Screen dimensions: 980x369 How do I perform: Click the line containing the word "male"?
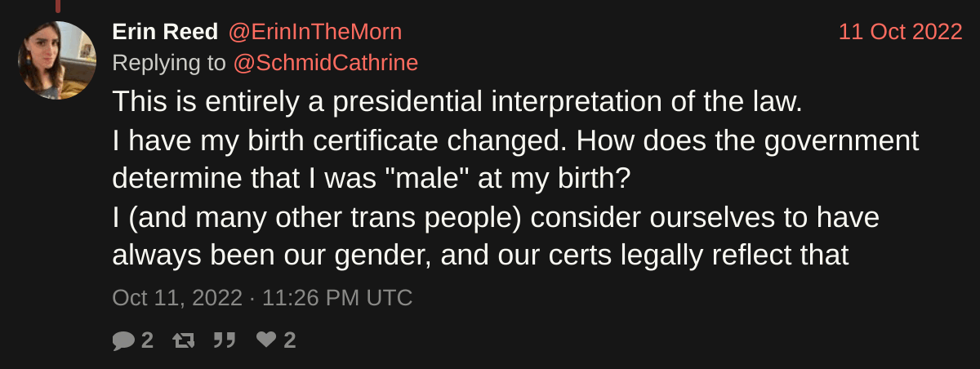372,178
